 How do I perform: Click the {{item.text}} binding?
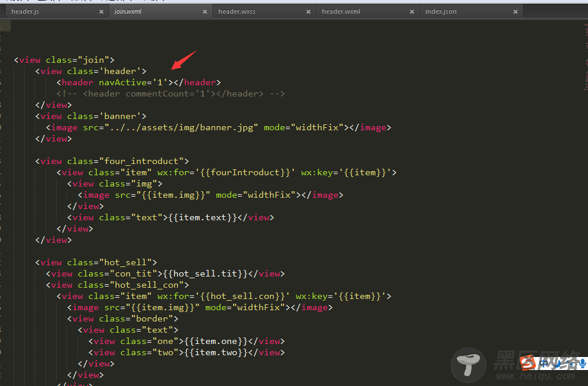tap(203, 218)
